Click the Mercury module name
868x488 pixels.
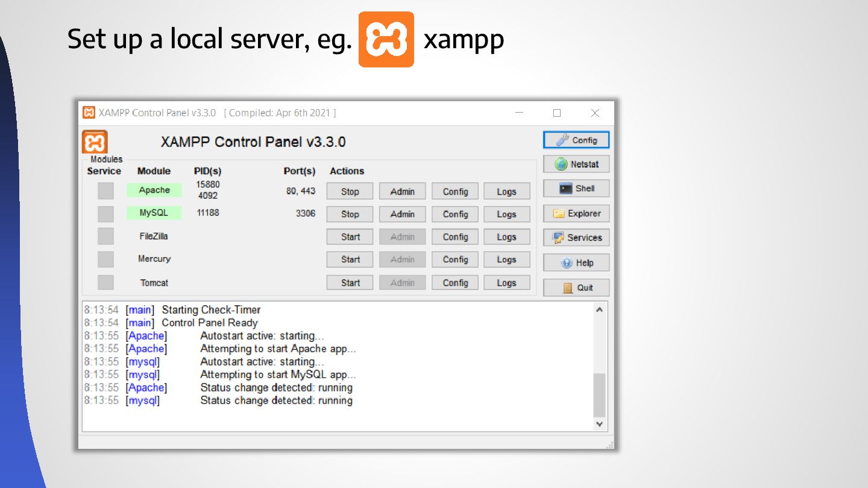coord(154,258)
